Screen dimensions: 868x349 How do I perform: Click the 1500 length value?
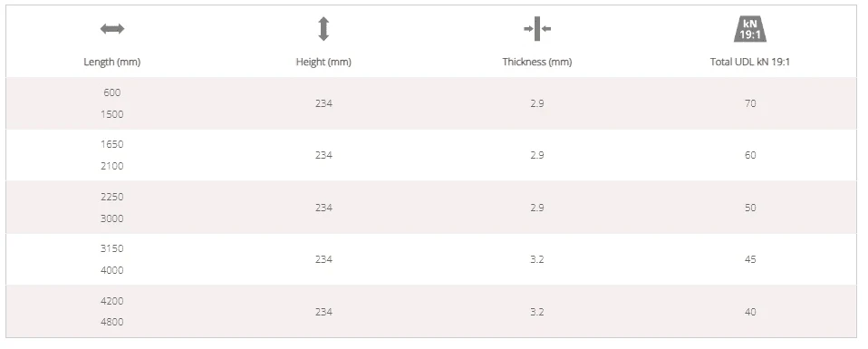(x=111, y=114)
